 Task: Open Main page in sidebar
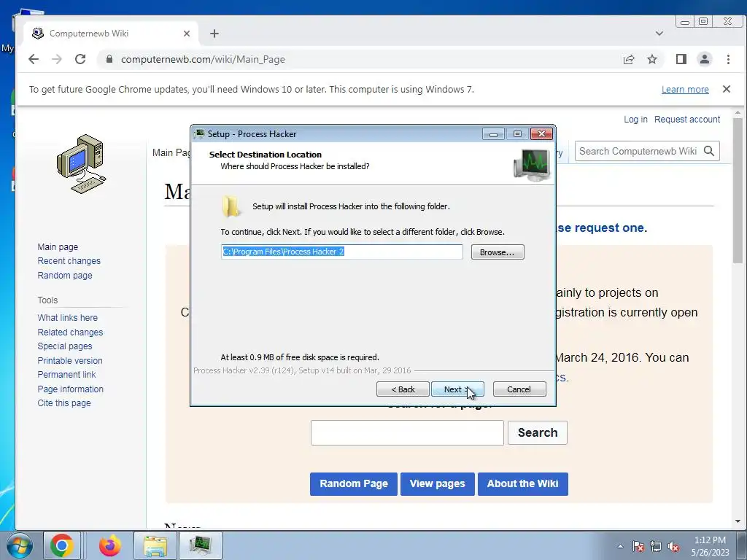[x=58, y=246]
